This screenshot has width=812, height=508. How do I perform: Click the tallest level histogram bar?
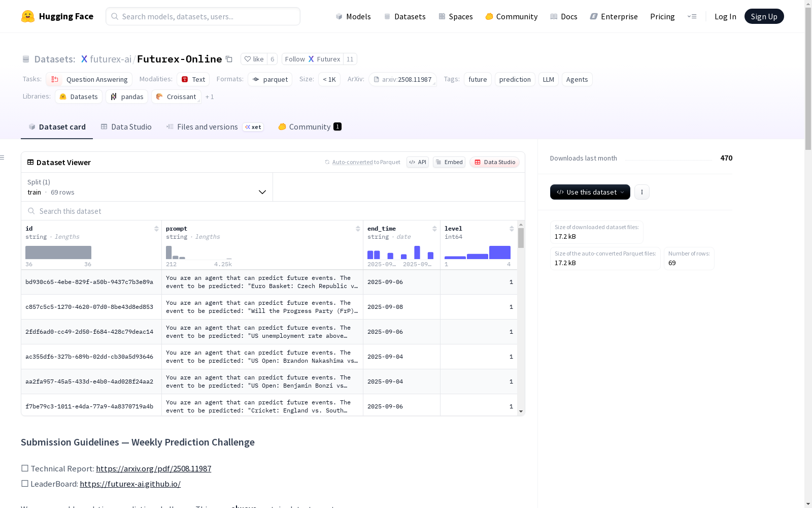pos(500,252)
